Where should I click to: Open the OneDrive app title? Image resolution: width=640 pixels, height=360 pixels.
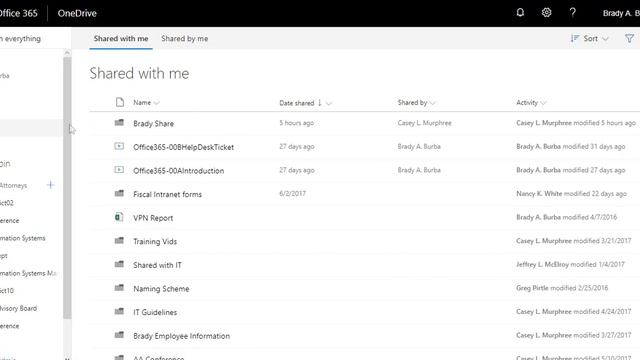(x=77, y=13)
